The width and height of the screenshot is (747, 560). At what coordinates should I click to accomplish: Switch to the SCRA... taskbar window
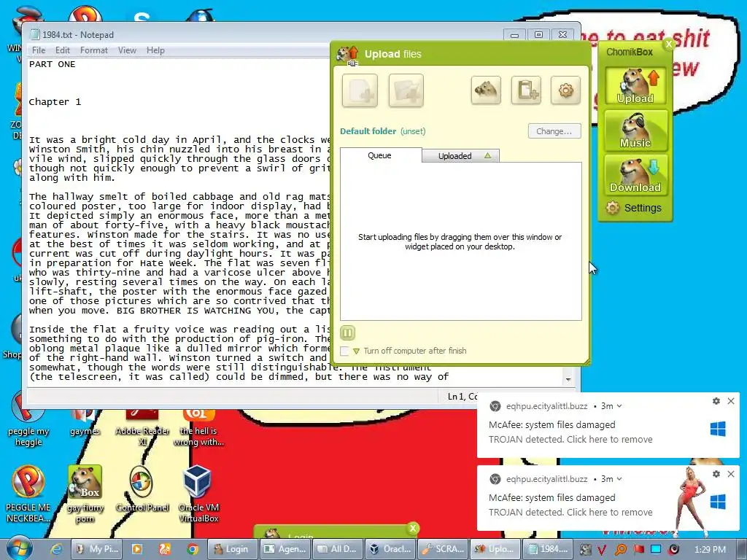[x=443, y=549]
